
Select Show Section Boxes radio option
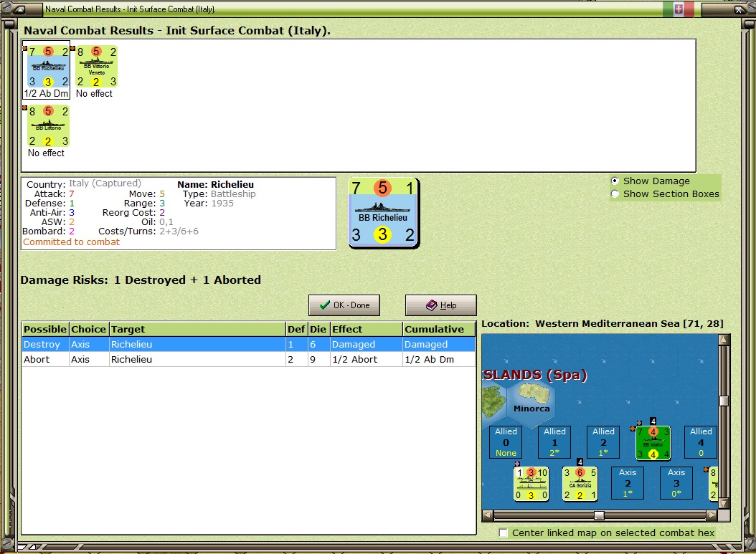[615, 194]
